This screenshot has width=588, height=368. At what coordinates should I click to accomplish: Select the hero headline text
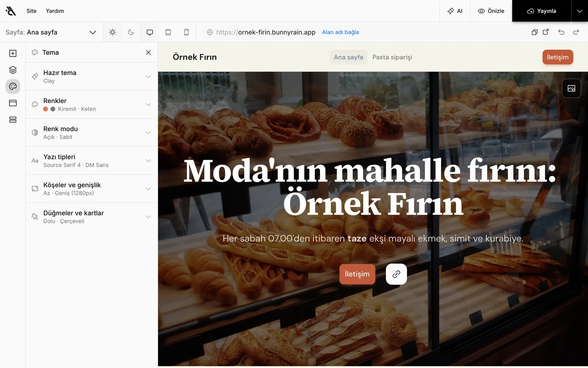370,187
